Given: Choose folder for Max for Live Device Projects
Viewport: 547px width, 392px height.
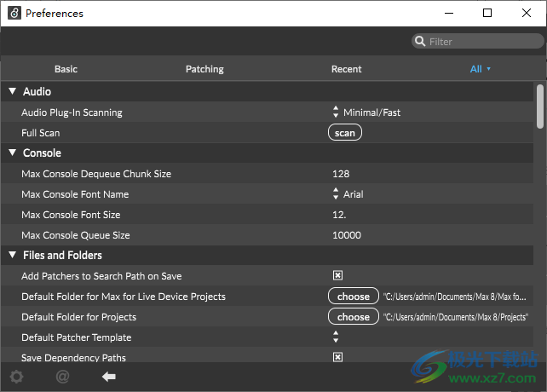Looking at the screenshot, I should [x=354, y=296].
